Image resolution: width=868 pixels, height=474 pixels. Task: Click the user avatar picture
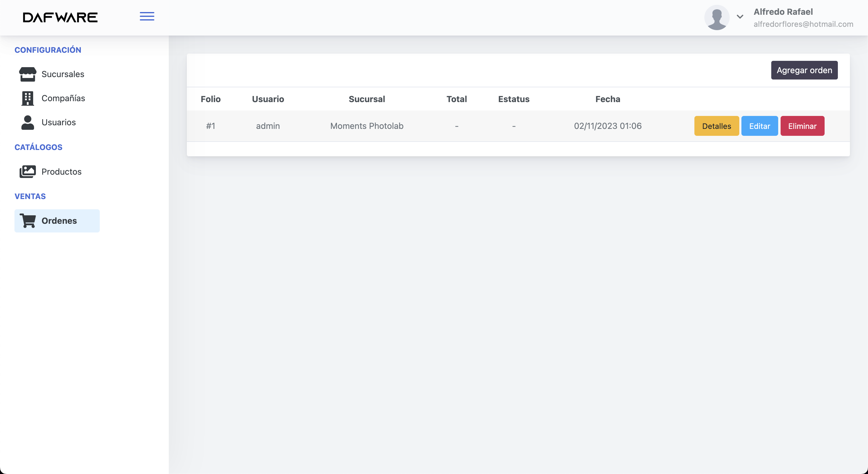click(717, 17)
